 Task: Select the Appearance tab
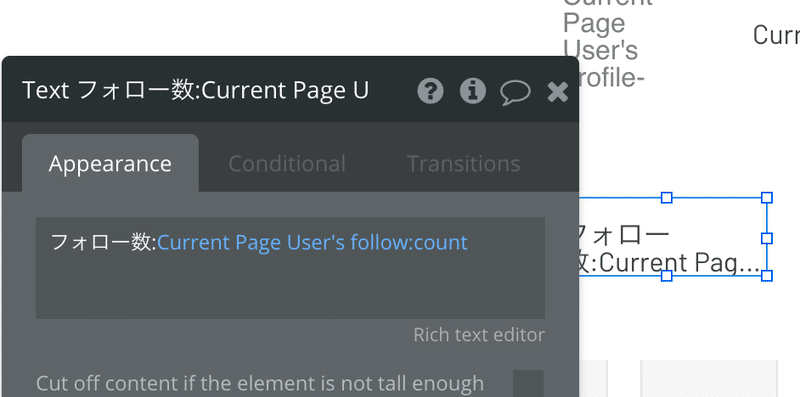[x=110, y=163]
